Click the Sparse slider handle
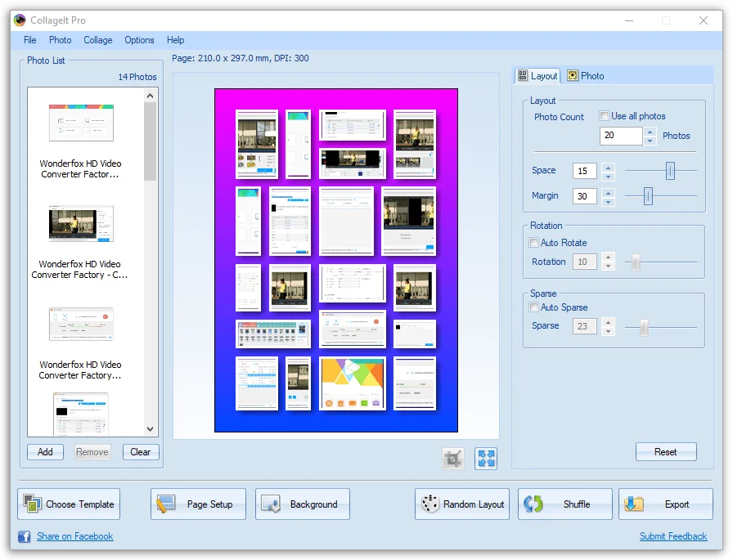This screenshot has width=733, height=560. point(644,327)
